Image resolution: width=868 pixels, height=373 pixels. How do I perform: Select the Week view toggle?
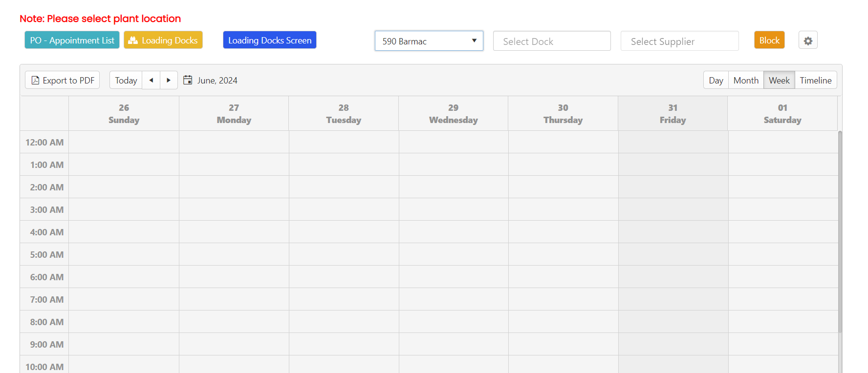pyautogui.click(x=779, y=80)
